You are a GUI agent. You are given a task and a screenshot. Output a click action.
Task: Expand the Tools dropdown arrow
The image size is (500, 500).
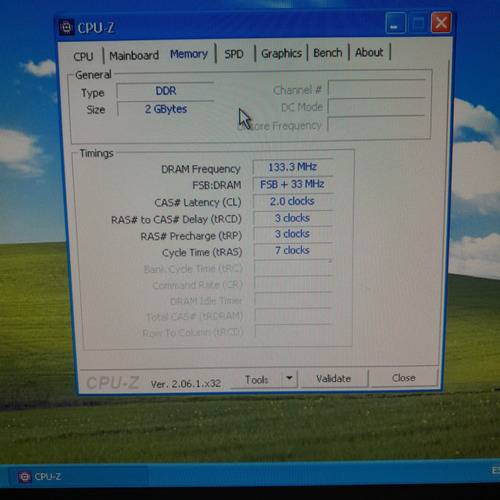(289, 378)
